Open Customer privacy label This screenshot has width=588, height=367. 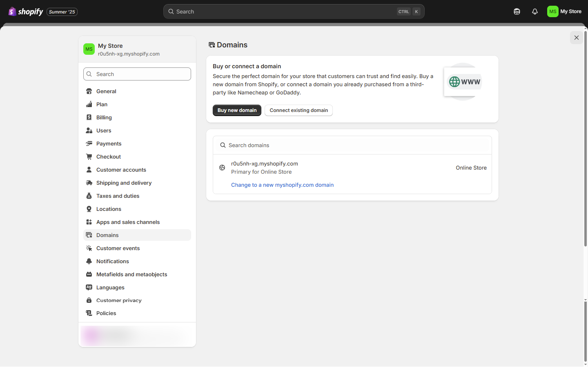click(x=119, y=300)
